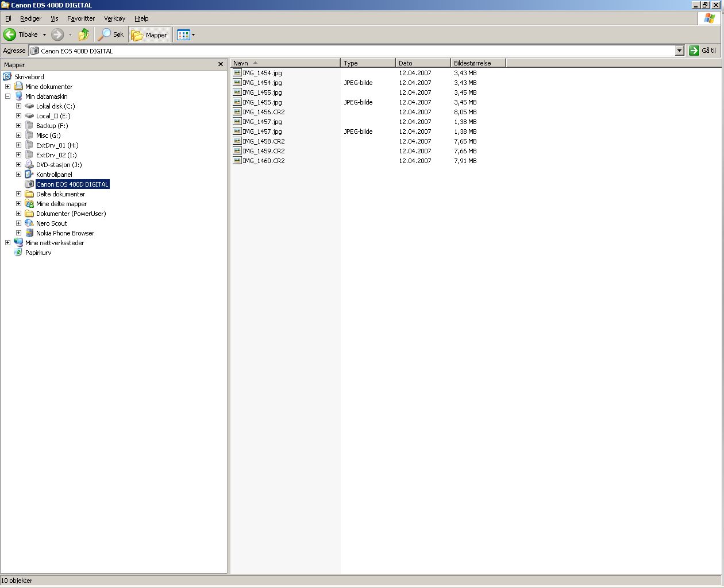Expand Mine nettverkssteder node
The width and height of the screenshot is (724, 588).
pos(7,242)
